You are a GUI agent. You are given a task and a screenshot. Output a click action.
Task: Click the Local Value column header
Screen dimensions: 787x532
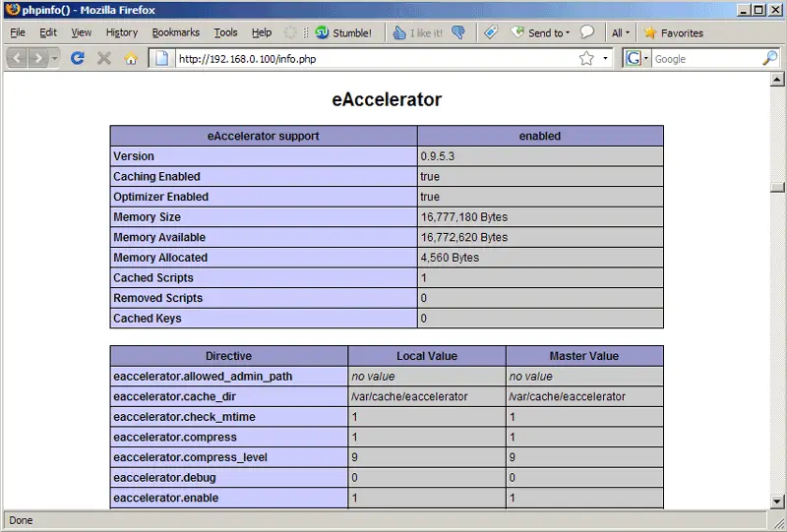[427, 356]
